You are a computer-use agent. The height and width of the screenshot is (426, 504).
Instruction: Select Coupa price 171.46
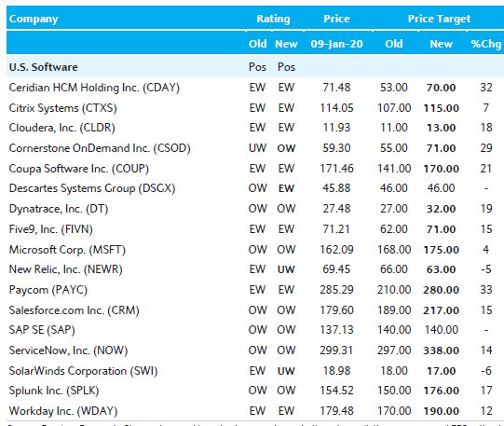(336, 169)
